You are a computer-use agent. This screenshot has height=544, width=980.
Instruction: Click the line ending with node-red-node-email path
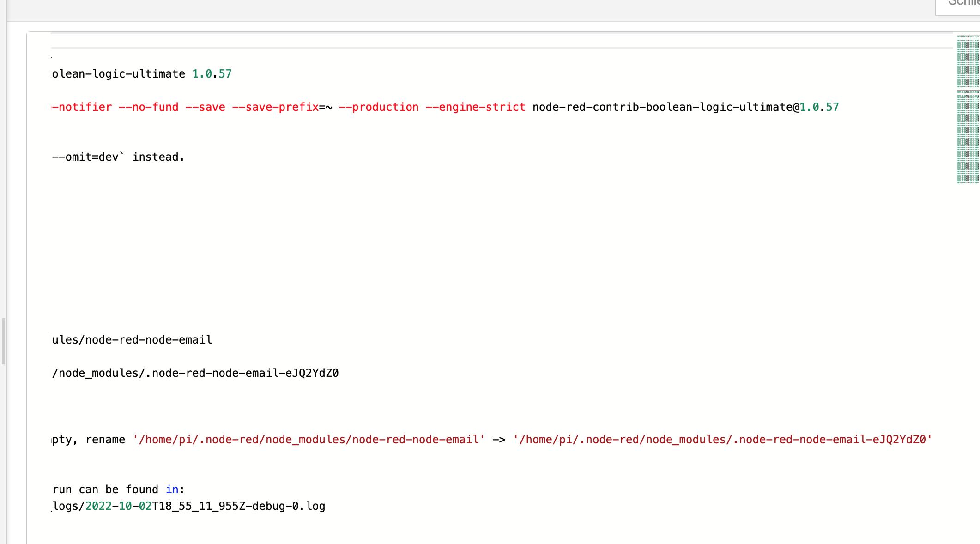pos(132,340)
